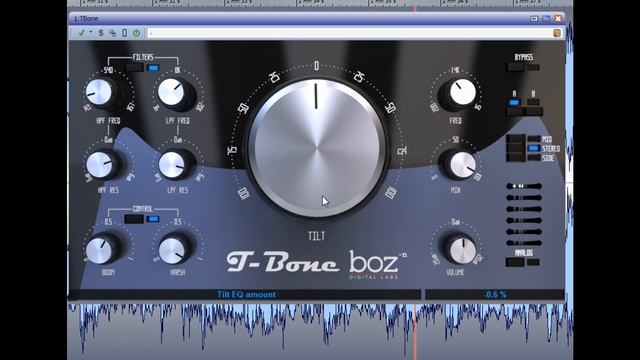Click the HARSH control knob
Viewport: 640px width, 360px height.
pyautogui.click(x=172, y=250)
